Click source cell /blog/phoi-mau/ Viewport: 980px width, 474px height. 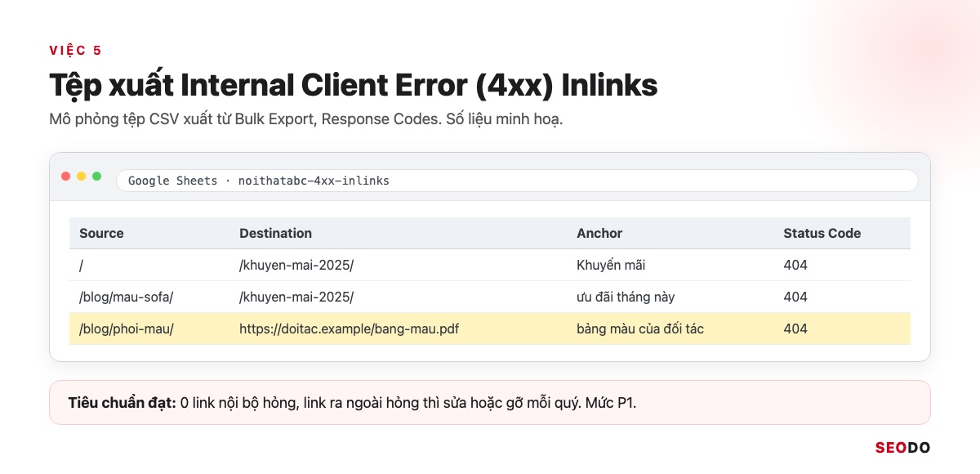pos(127,329)
